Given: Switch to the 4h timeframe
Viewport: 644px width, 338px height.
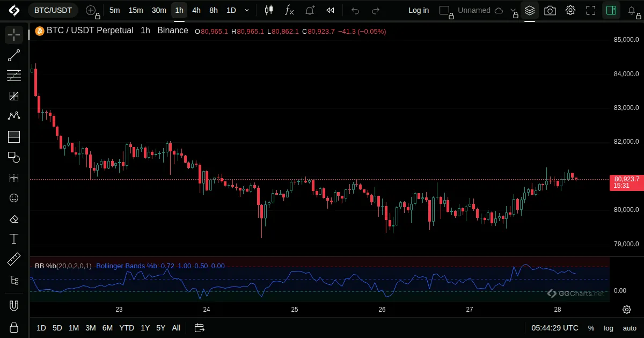Looking at the screenshot, I should [x=196, y=10].
